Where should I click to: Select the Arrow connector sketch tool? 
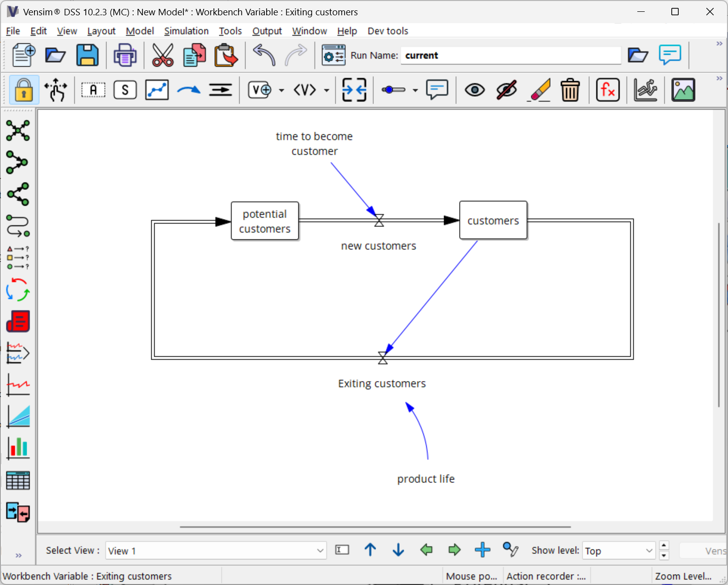(x=189, y=90)
